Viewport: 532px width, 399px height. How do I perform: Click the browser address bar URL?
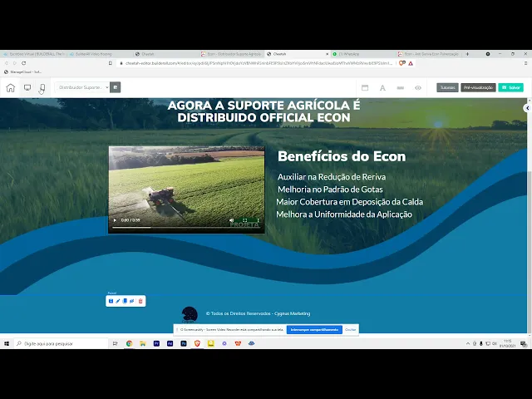pos(259,63)
